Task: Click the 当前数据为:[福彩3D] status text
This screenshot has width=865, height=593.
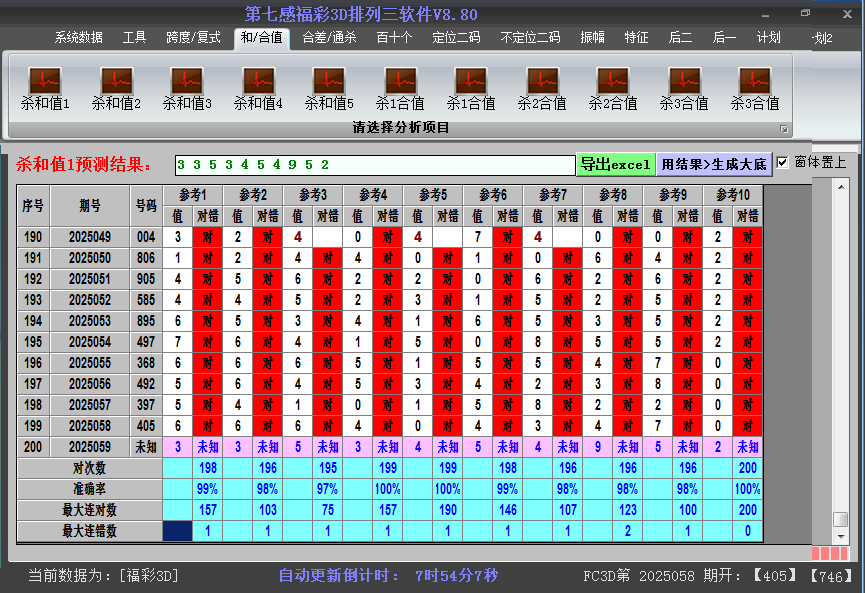Action: click(103, 576)
